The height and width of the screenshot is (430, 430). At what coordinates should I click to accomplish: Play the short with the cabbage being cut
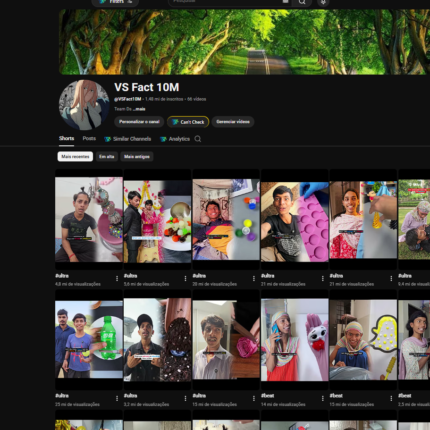(226, 339)
